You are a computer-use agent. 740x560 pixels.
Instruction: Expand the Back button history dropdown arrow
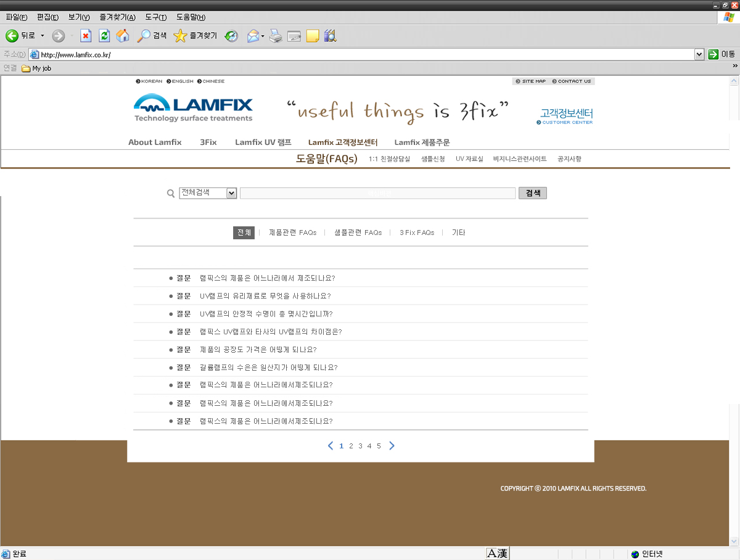click(43, 36)
